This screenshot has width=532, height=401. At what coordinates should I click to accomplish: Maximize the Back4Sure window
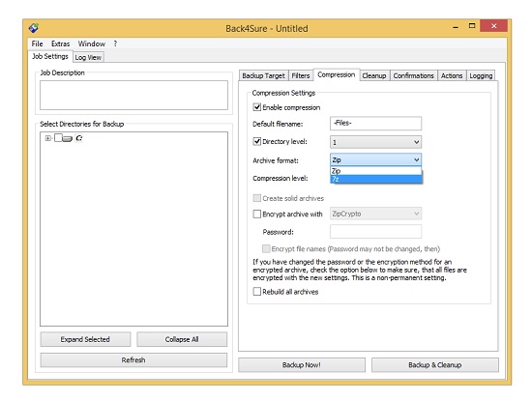(472, 26)
